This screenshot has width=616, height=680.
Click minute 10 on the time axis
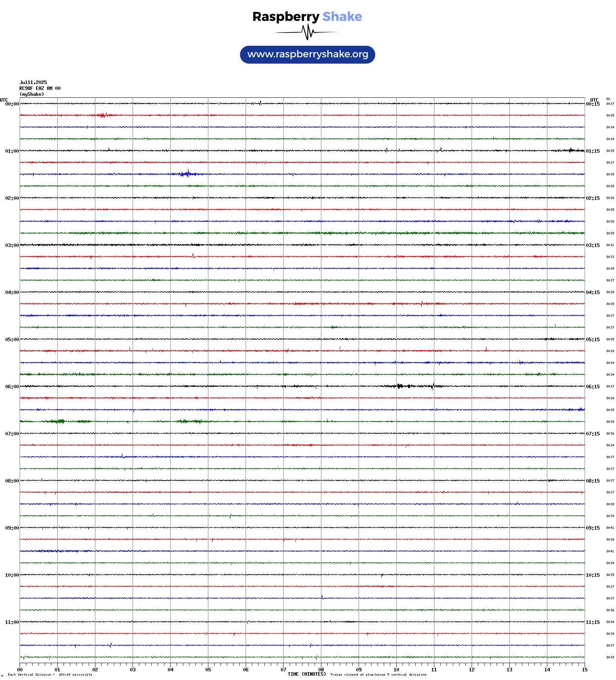pyautogui.click(x=396, y=670)
